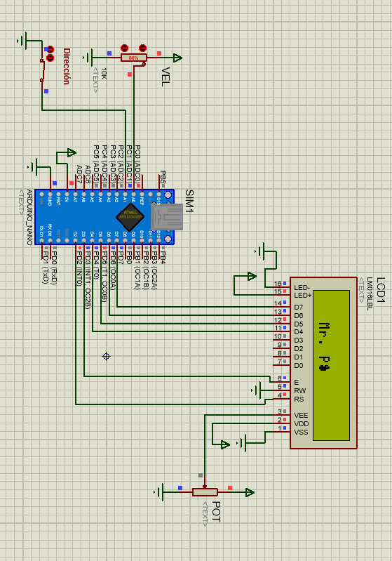
Task: Click the left-arrow button above the 86% potentiometer
Action: (124, 48)
